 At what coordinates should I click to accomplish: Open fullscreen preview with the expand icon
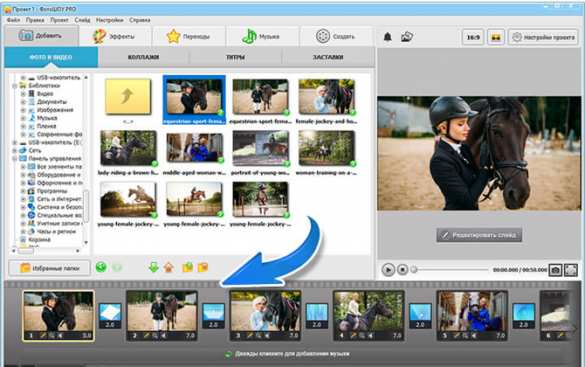pyautogui.click(x=571, y=270)
